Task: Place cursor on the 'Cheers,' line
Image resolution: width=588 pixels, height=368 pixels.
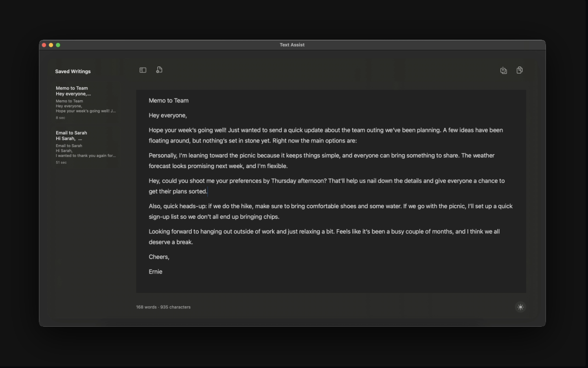Action: 159,257
